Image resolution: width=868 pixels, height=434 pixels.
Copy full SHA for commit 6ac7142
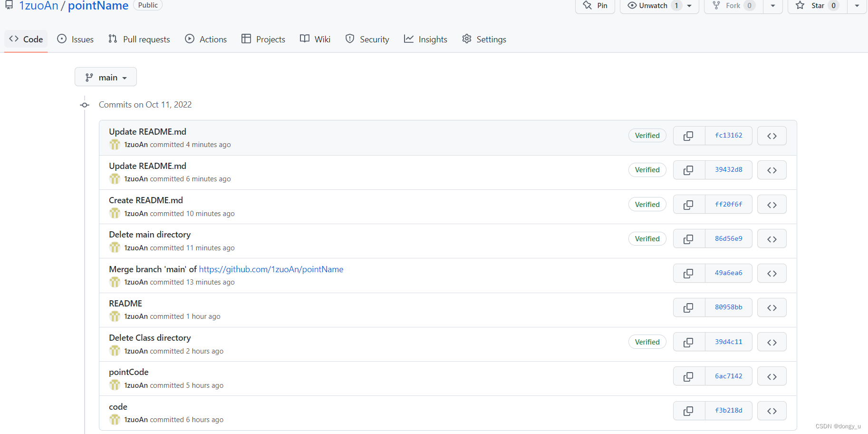689,376
